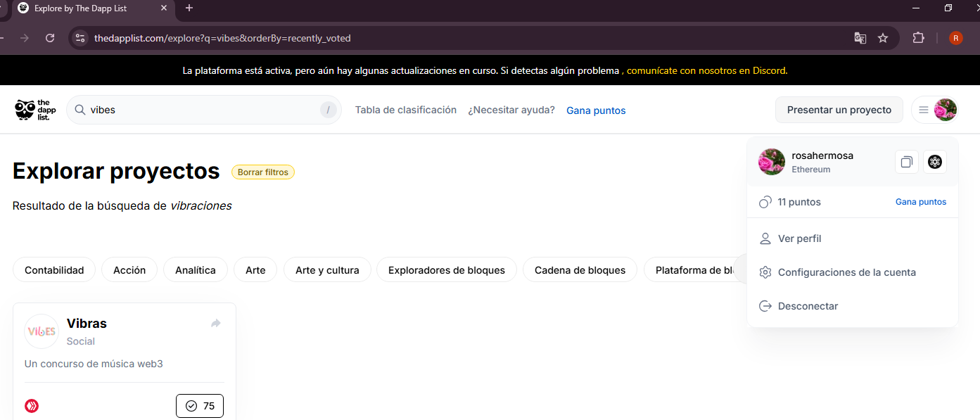The height and width of the screenshot is (420, 980).
Task: Share the Vibras project arrow icon
Action: pyautogui.click(x=216, y=324)
